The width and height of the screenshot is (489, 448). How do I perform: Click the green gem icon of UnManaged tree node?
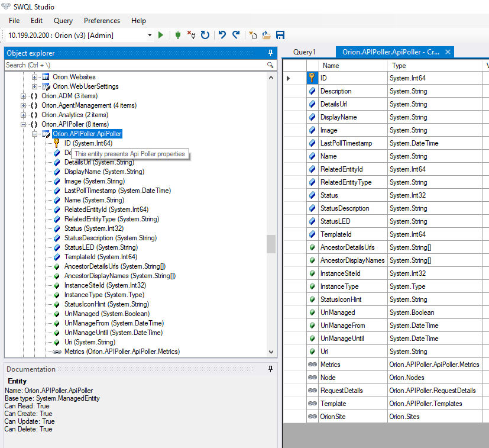[57, 314]
